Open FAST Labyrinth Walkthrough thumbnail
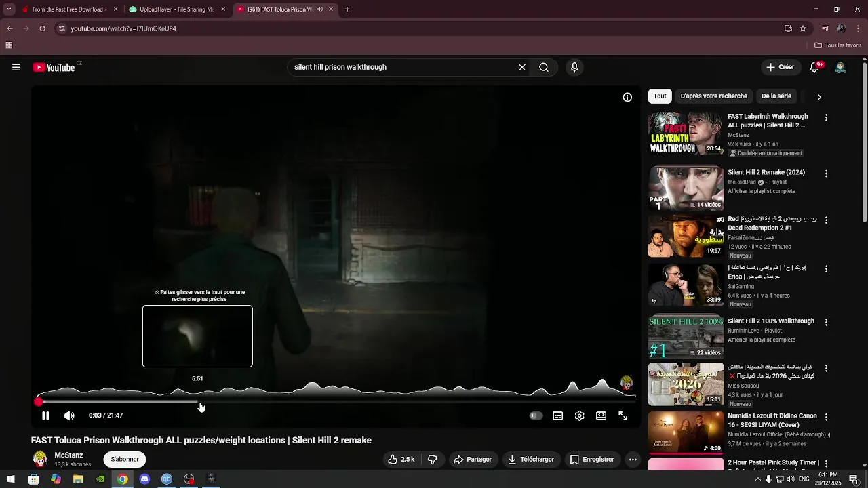Viewport: 868px width, 488px height. [686, 134]
